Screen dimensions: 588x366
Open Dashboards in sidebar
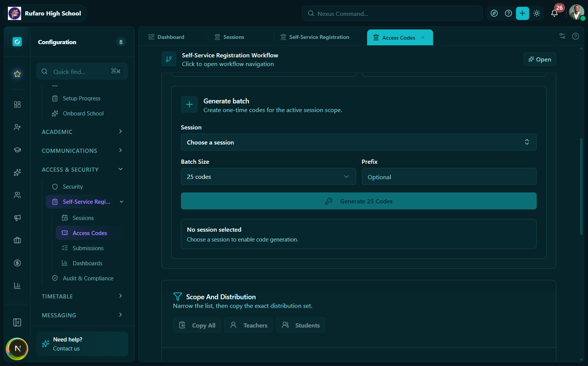87,263
